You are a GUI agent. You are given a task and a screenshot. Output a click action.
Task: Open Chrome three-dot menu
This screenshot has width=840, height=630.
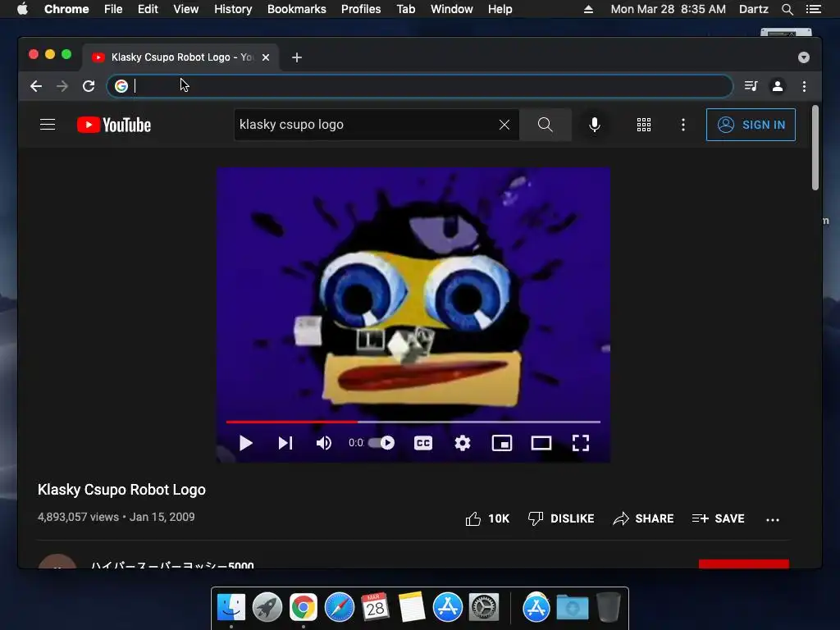pos(804,86)
